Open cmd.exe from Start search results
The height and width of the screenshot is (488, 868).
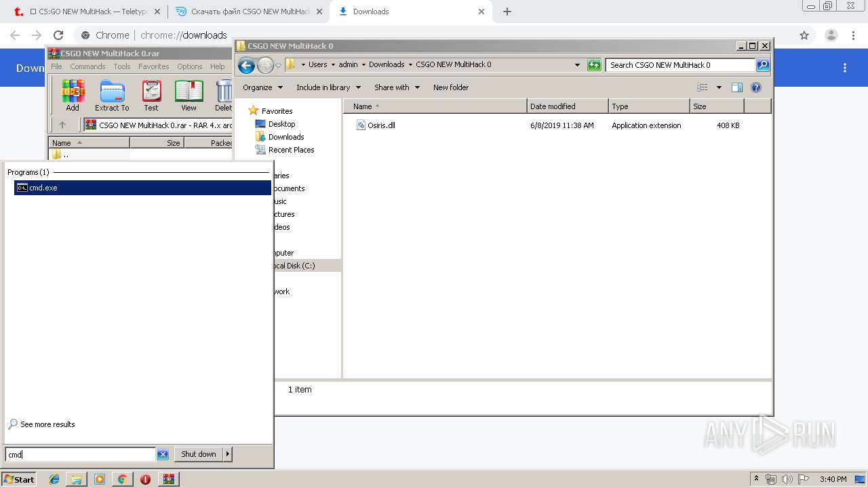point(142,188)
